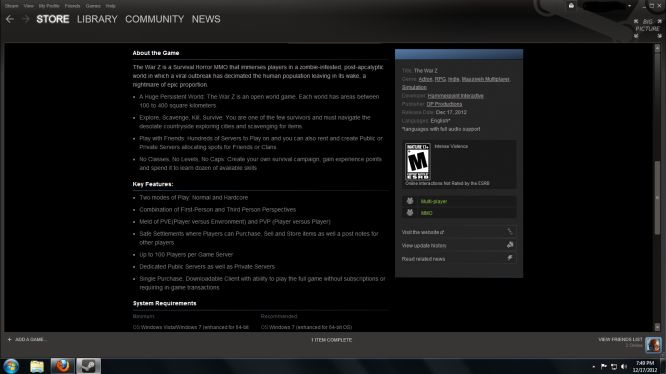Viewport: 666px width, 374px height.
Task: Switch to the NEWS tab
Action: click(x=206, y=19)
